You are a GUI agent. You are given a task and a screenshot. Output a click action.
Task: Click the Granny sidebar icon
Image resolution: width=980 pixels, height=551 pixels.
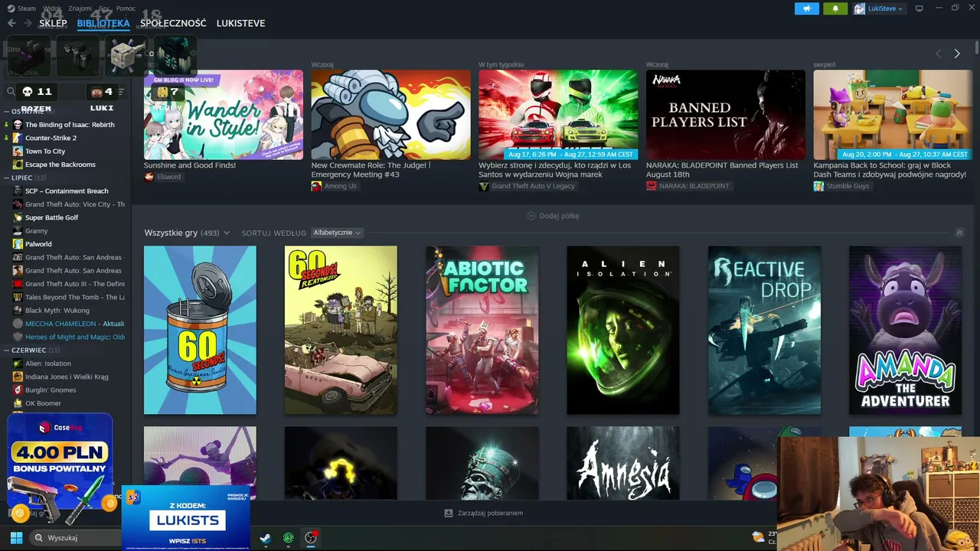coord(18,230)
